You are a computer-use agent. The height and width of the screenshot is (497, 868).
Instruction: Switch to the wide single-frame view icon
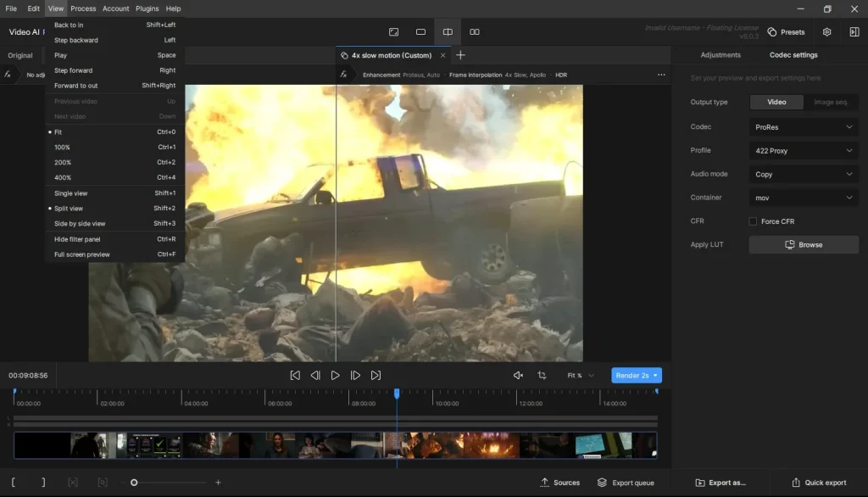[x=420, y=31]
